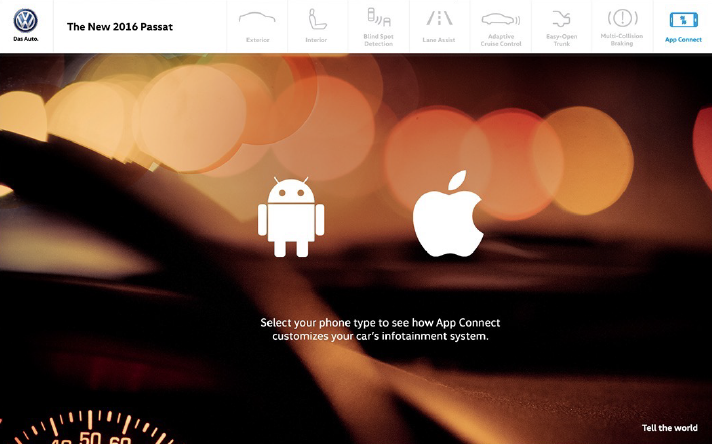Open the Lane Assist tab label
The image size is (712, 444).
pyautogui.click(x=439, y=40)
